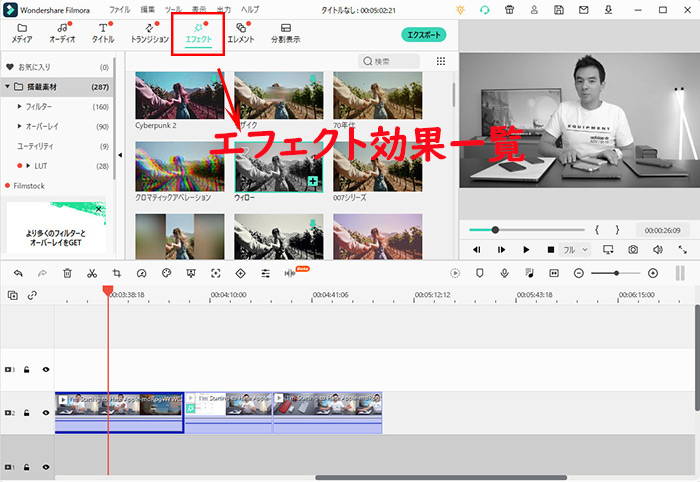Stop the preview playback
The image size is (700, 482).
point(550,250)
